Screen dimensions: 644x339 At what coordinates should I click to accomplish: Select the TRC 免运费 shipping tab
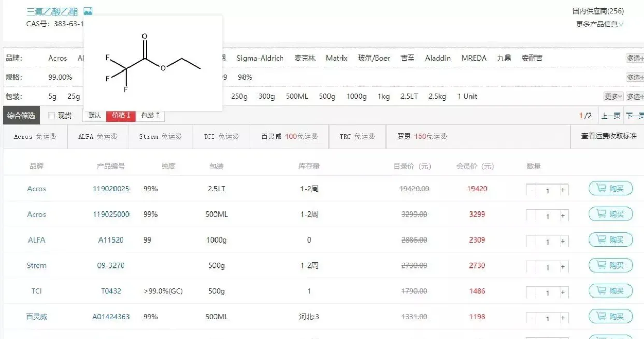(357, 137)
